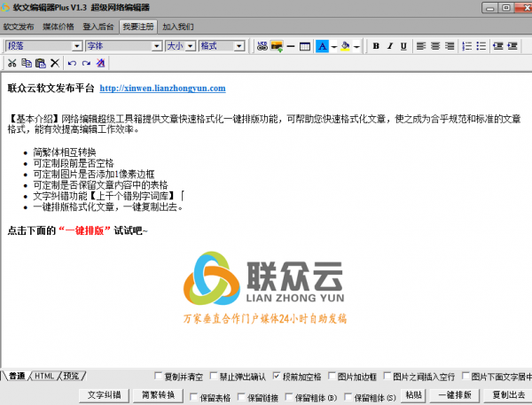Center align the text
Screen dimensions: 532x405
(435, 46)
